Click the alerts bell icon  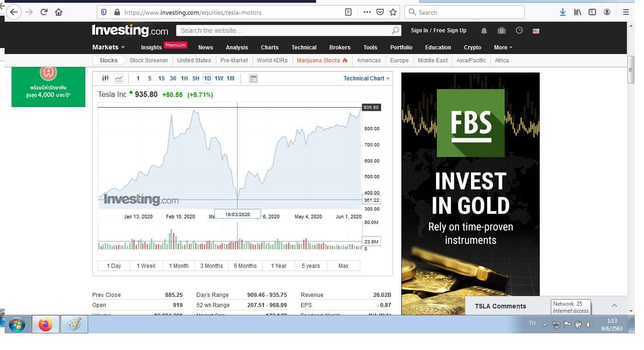(x=484, y=31)
